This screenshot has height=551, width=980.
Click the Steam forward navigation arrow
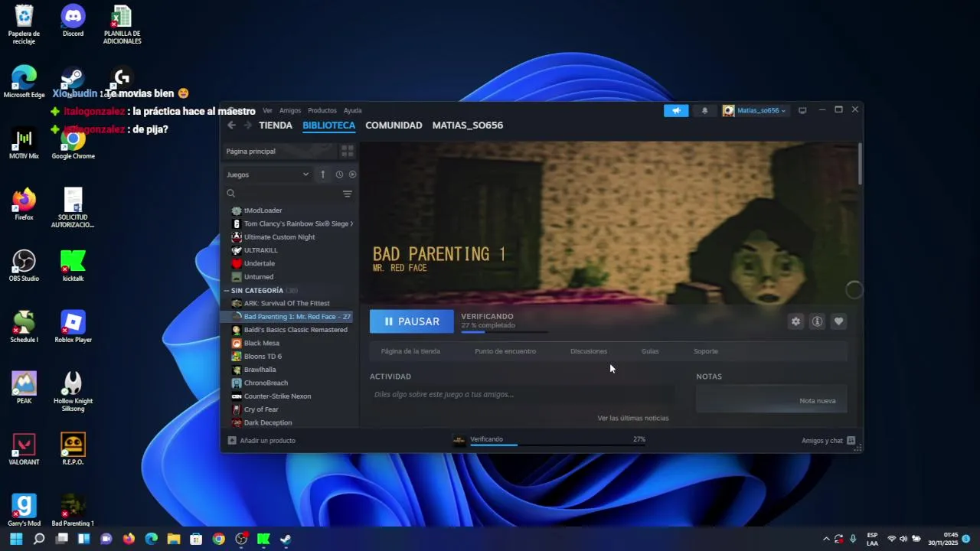(247, 126)
